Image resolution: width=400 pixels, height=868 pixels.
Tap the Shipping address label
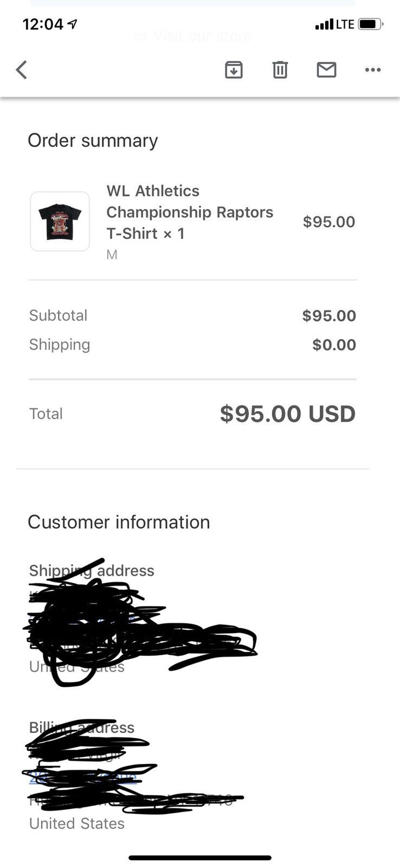pos(92,570)
